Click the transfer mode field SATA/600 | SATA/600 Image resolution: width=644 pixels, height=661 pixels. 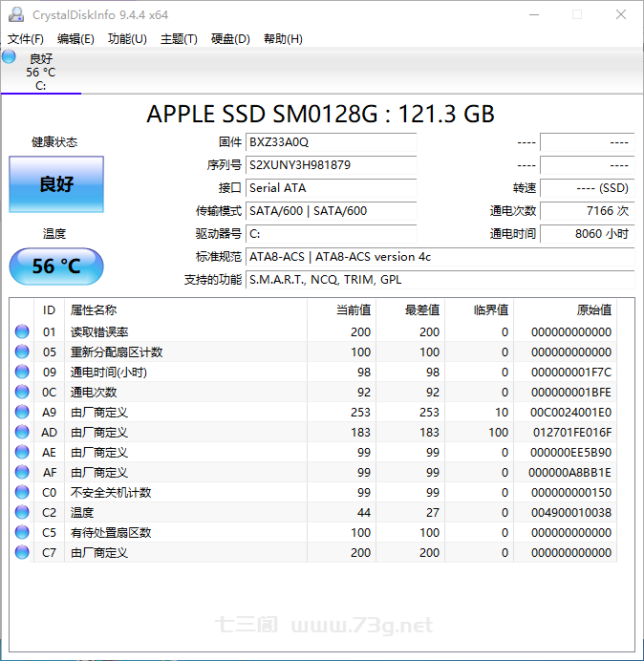pyautogui.click(x=332, y=211)
